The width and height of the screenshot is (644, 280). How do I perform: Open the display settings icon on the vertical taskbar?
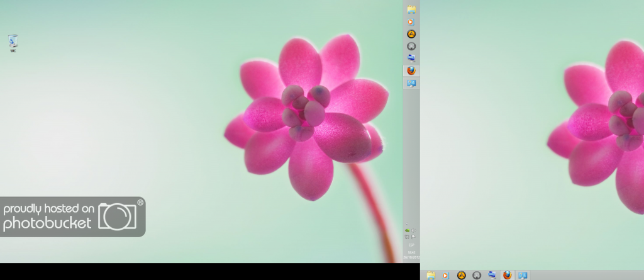[411, 83]
